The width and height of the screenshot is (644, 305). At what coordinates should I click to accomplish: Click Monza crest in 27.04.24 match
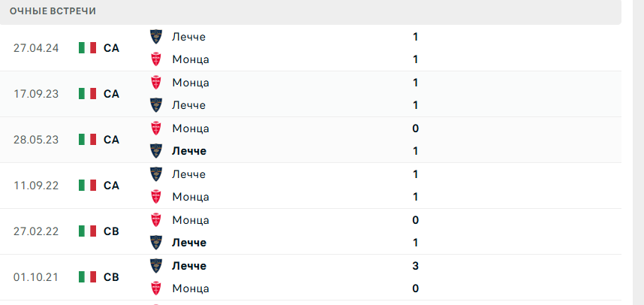(156, 59)
